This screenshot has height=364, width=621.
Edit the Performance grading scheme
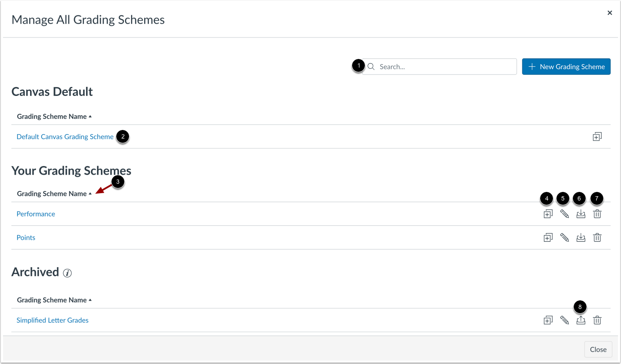pos(564,214)
